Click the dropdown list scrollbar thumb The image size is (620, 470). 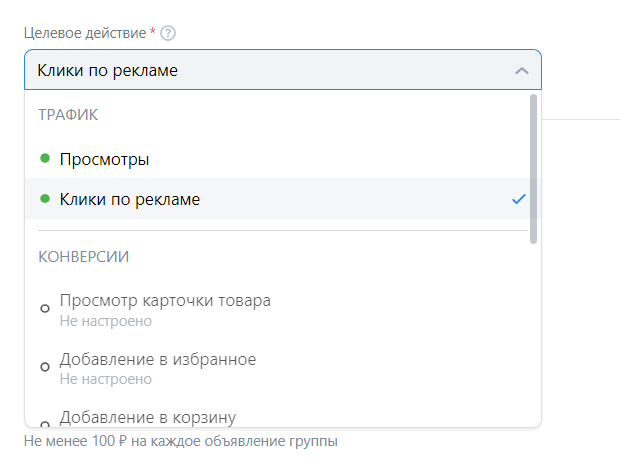(533, 169)
